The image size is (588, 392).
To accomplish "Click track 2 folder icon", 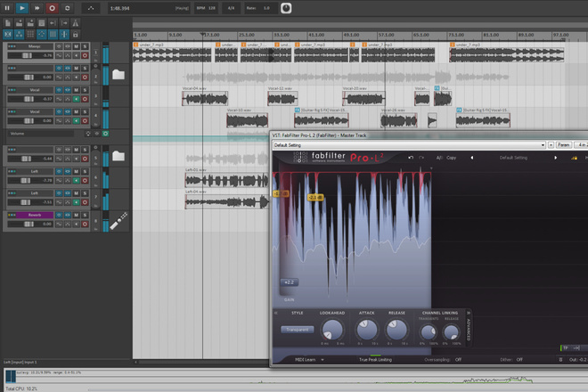I will [118, 75].
